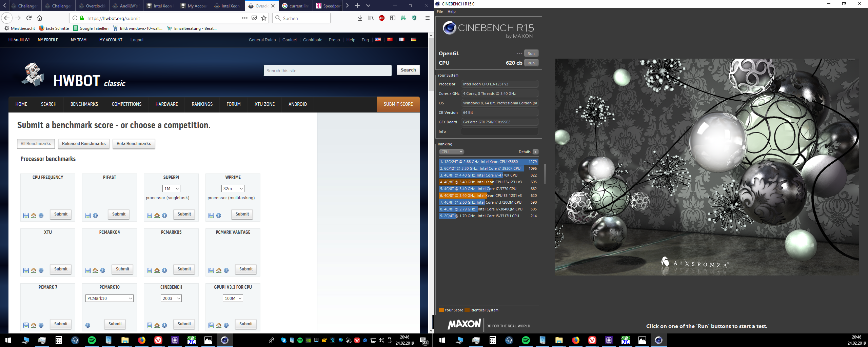Reload the page in Firefox

[29, 18]
